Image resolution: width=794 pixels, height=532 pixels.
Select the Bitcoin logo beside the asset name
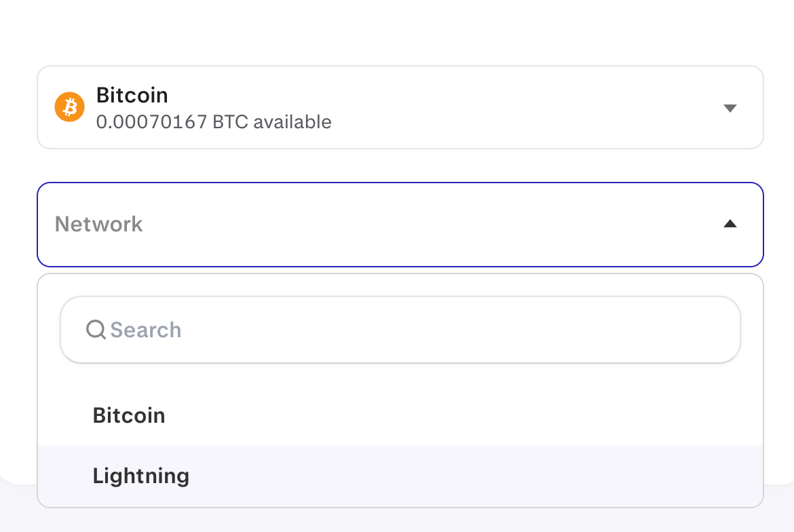pyautogui.click(x=69, y=107)
